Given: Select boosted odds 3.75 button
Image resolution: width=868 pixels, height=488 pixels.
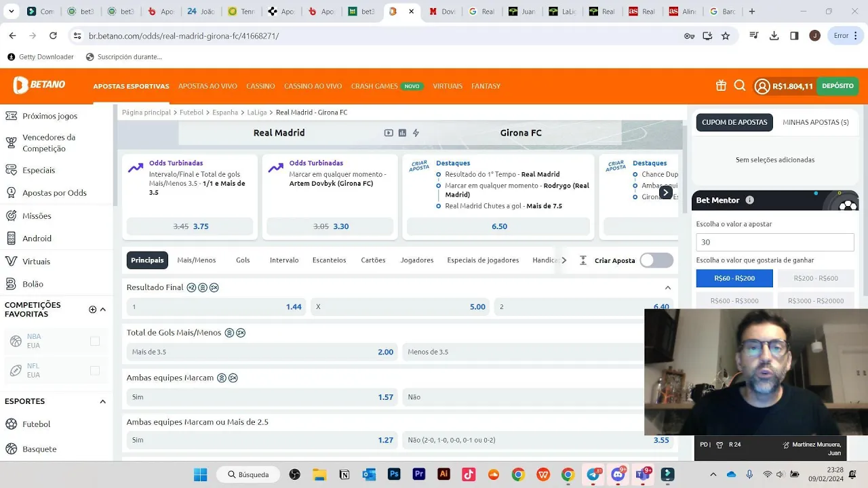Looking at the screenshot, I should (x=190, y=226).
